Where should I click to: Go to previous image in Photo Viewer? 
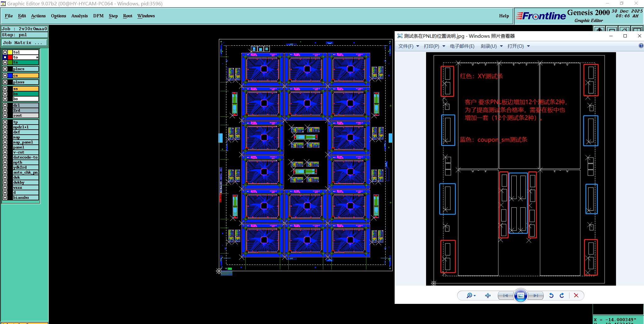(505, 295)
